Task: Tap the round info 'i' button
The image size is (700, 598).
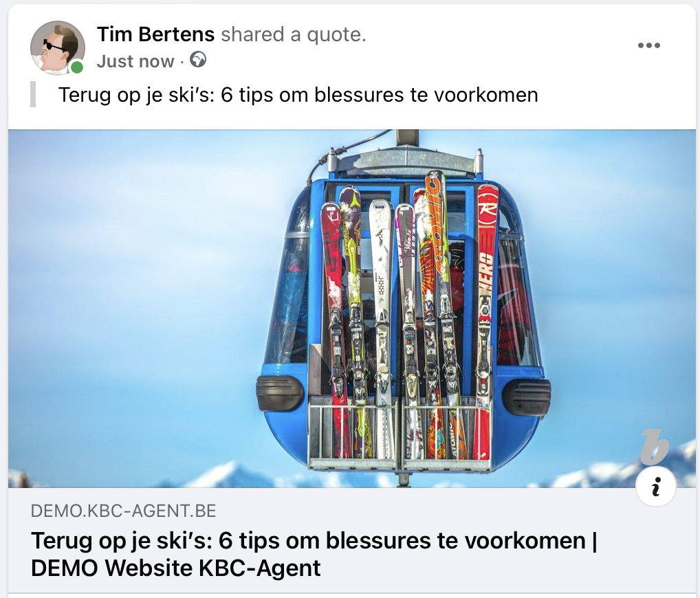Action: point(656,487)
